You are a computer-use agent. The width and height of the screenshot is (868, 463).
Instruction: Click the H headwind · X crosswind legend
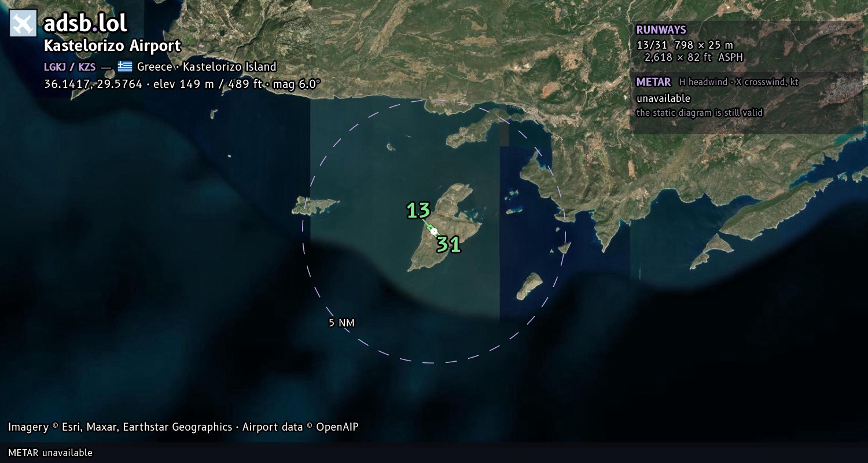[739, 82]
